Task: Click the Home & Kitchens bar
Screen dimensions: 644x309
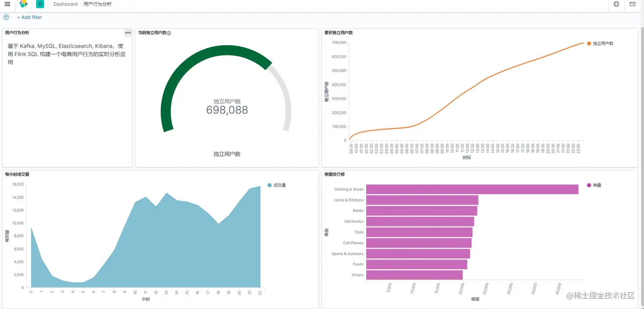Action: point(422,200)
